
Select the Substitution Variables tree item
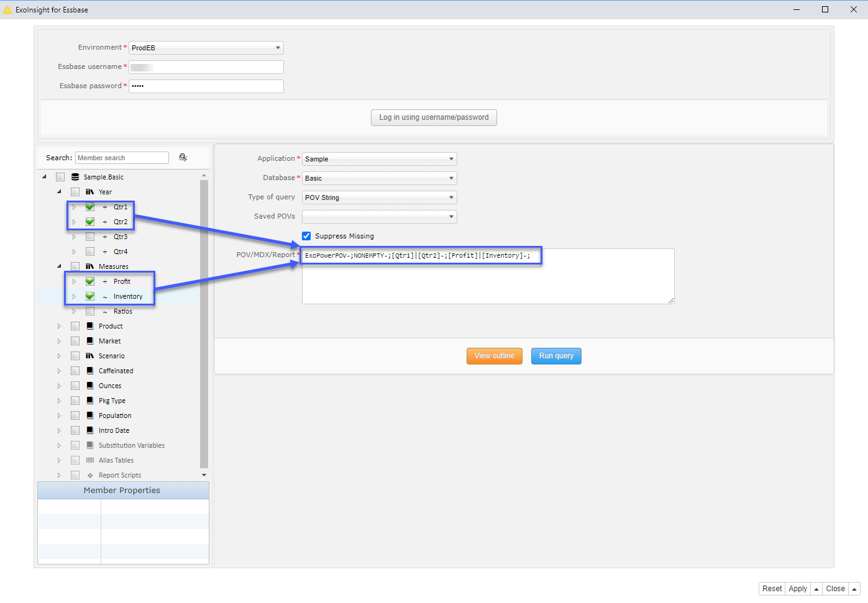pos(132,445)
